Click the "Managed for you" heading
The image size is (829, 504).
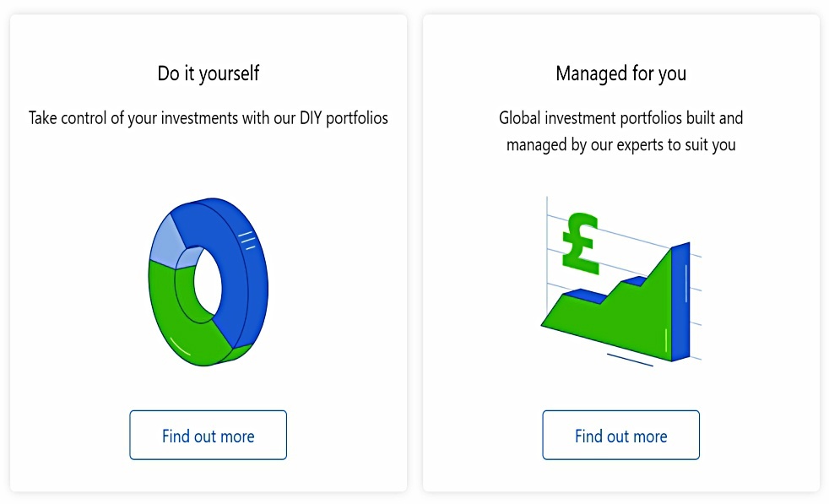(620, 73)
